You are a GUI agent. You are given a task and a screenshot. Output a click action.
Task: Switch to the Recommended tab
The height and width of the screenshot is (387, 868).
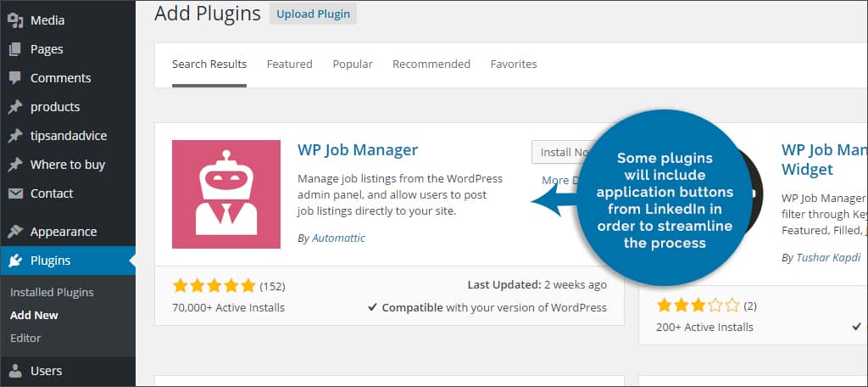(x=431, y=64)
